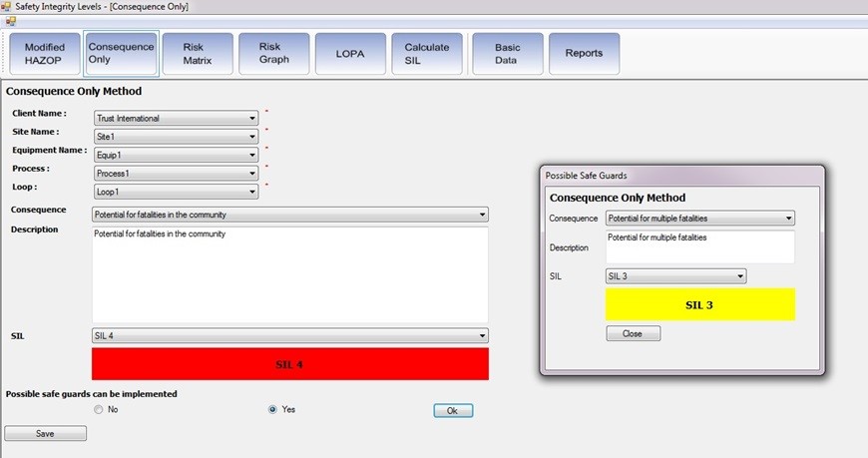Open the Basic Data section
Image resolution: width=868 pixels, height=458 pixels.
[x=508, y=54]
